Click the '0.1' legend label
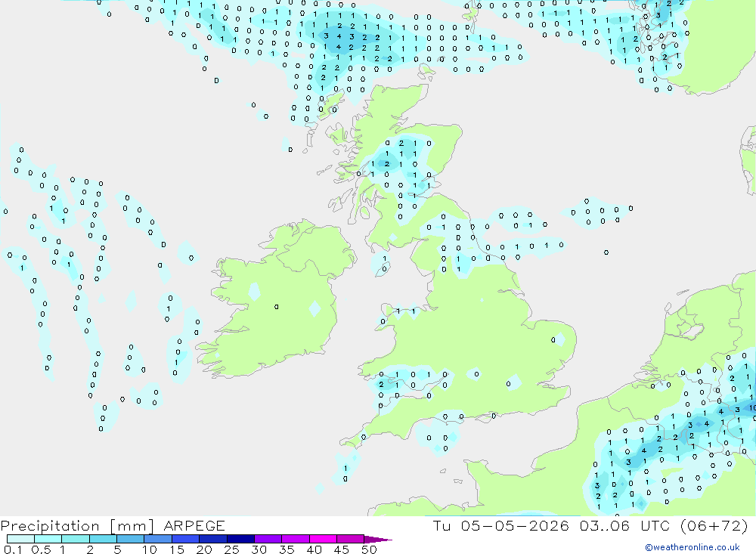 (x=13, y=549)
